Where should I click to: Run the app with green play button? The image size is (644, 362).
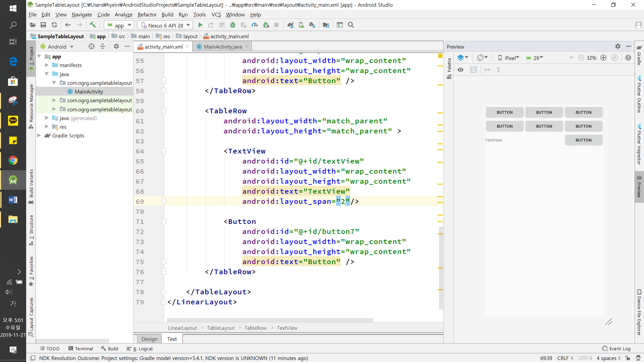tap(200, 25)
